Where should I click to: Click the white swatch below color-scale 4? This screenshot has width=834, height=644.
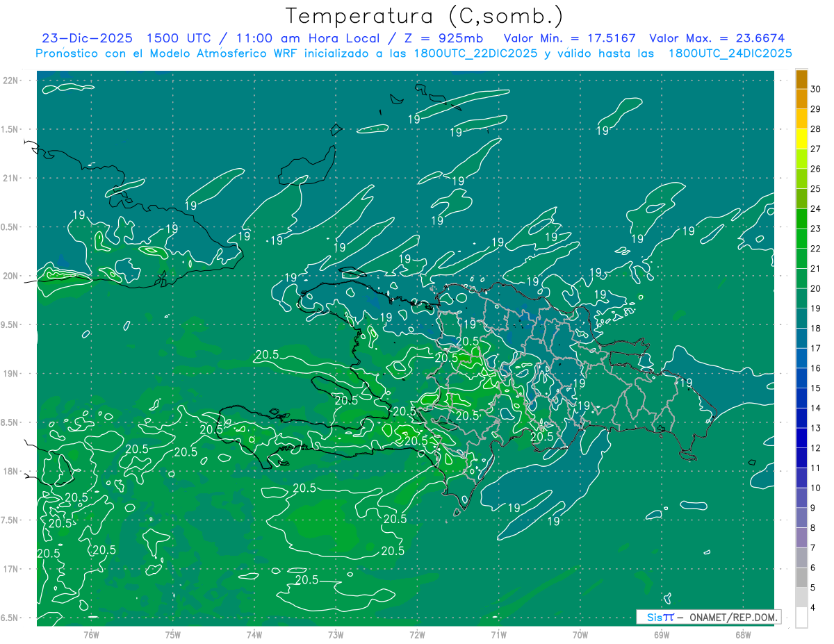(801, 618)
